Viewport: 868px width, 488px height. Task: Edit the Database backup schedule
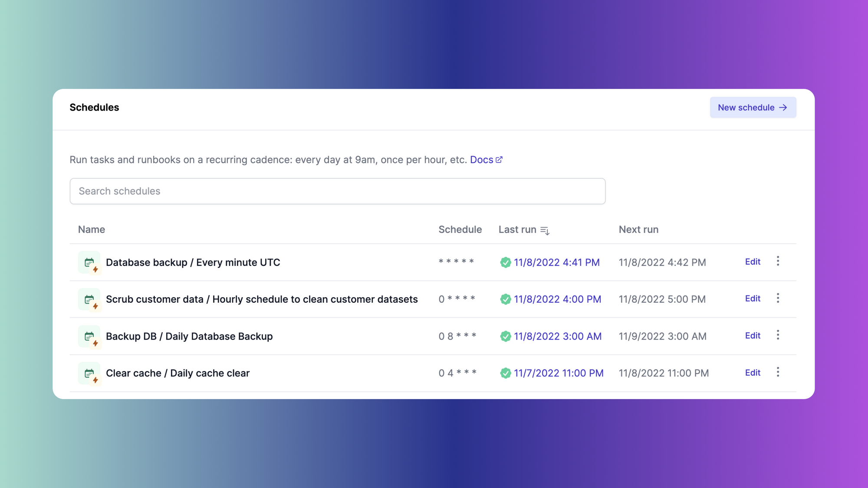coord(753,262)
